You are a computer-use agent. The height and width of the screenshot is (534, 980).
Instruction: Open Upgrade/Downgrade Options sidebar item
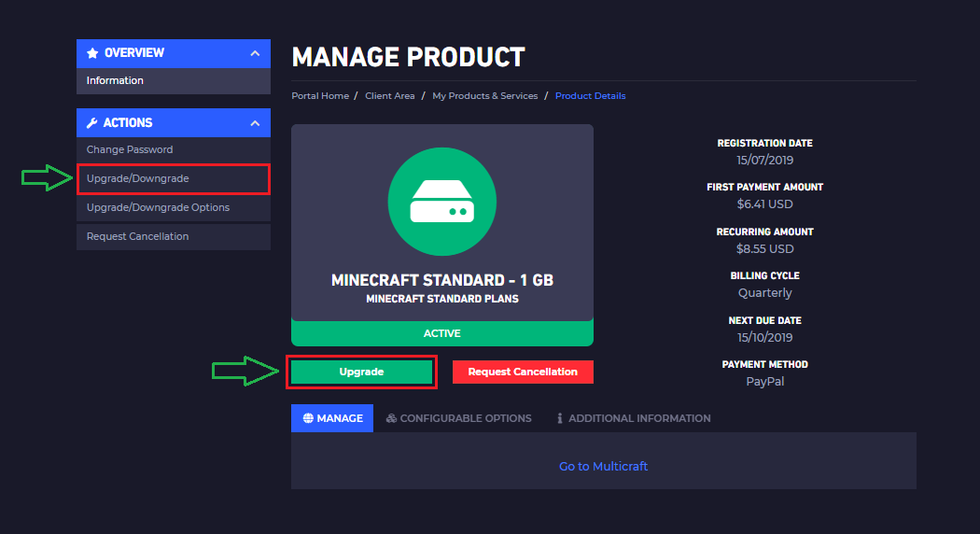pos(158,207)
